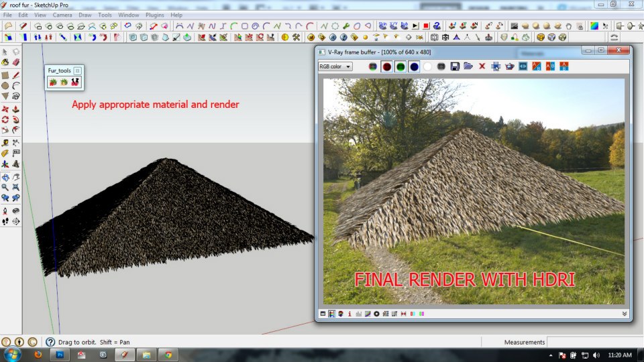Image resolution: width=644 pixels, height=362 pixels.
Task: Activate the Circle tool
Action: (x=5, y=86)
